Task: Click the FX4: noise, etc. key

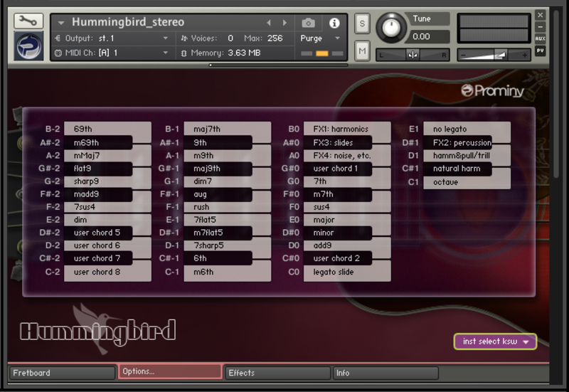Action: pos(347,155)
